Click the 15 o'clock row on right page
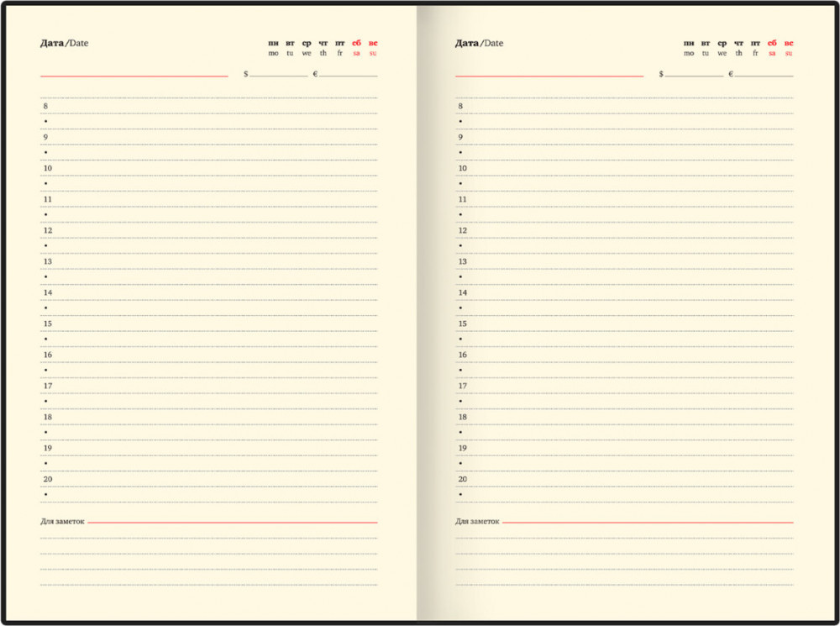840x626 pixels. 625,324
